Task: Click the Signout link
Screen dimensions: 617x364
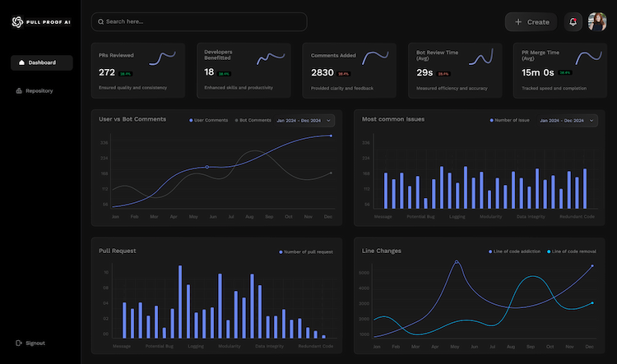Action: [35, 343]
